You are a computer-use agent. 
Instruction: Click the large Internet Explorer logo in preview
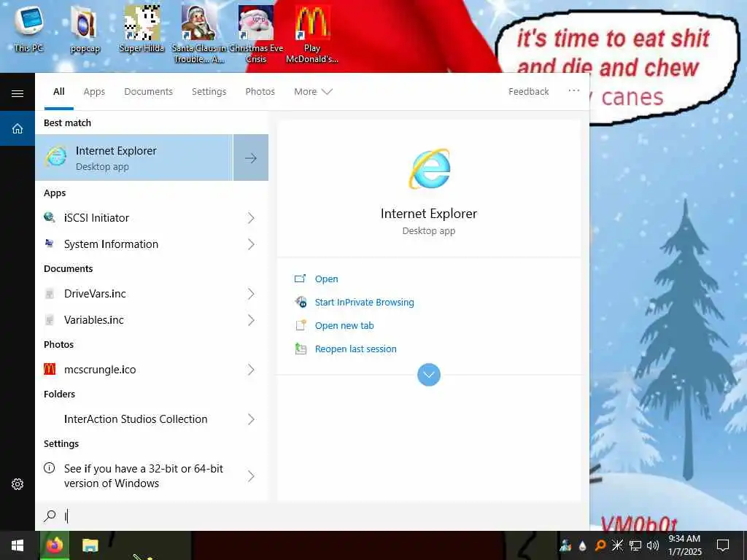[429, 168]
